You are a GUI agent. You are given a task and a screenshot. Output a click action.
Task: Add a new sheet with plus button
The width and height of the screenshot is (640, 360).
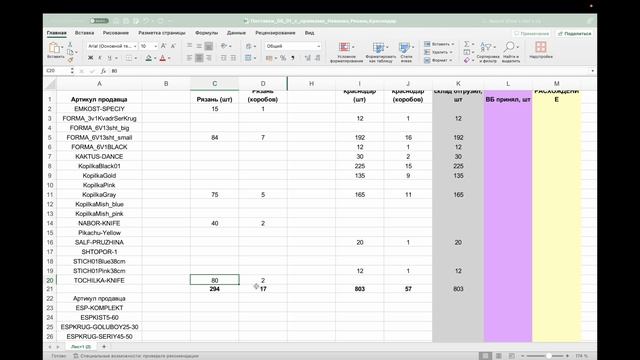pyautogui.click(x=104, y=347)
